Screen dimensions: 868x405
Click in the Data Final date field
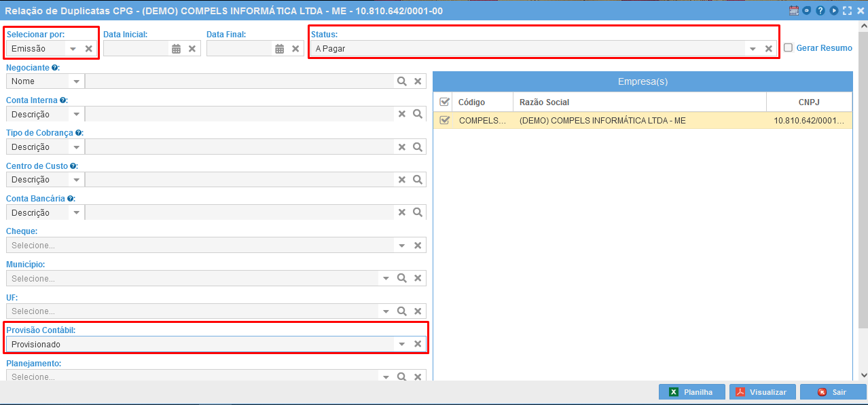238,48
